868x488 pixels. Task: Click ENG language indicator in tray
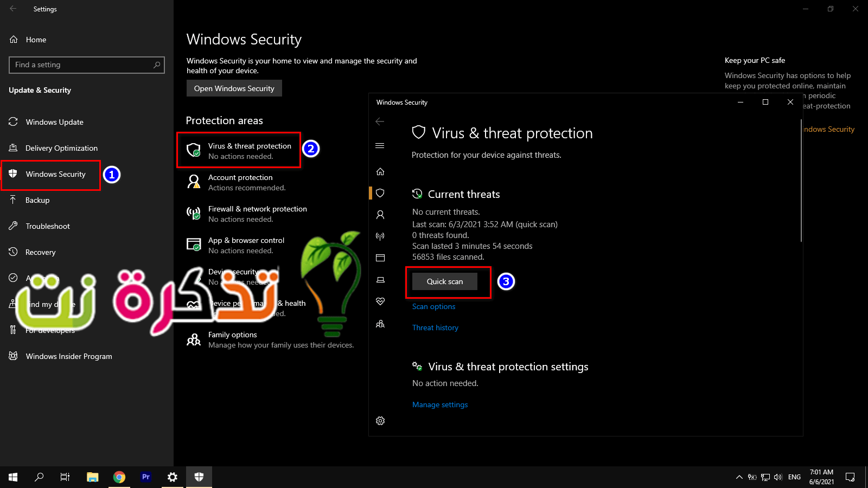tap(794, 477)
